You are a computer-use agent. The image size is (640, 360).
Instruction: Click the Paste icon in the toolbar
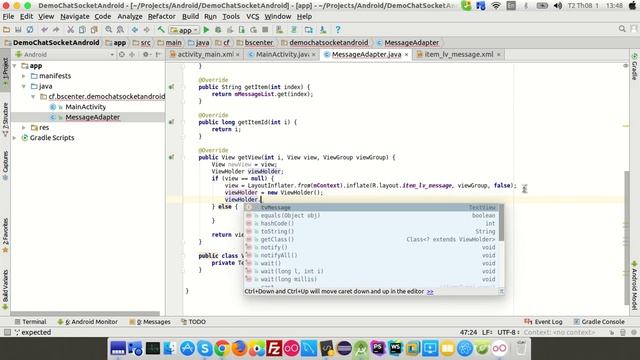click(x=94, y=30)
